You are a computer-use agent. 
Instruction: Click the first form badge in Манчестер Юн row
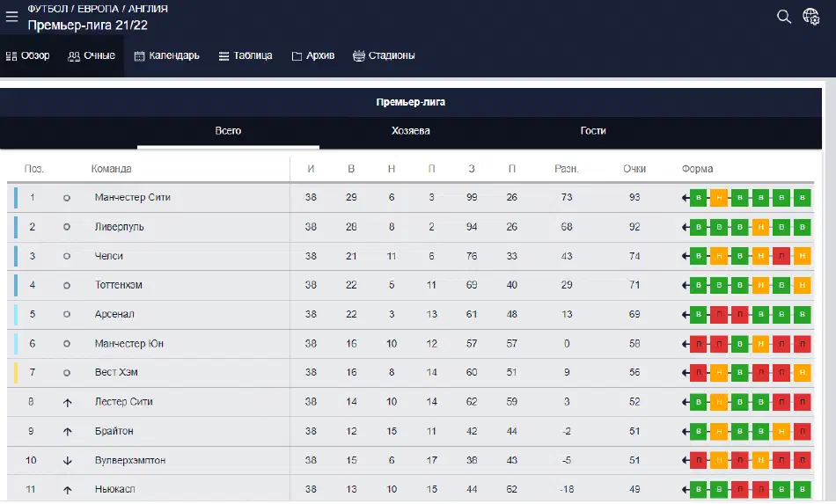[698, 344]
